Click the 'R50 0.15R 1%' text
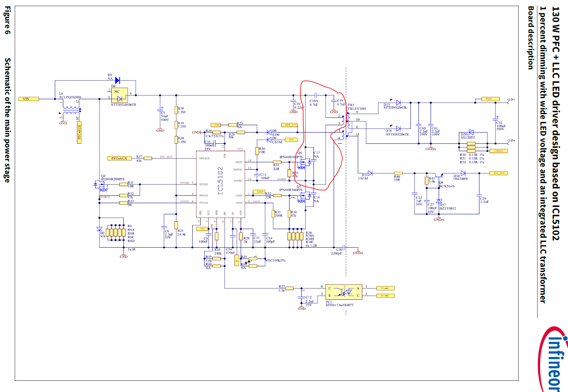Screen dimensions: 568x392 pyautogui.click(x=472, y=155)
